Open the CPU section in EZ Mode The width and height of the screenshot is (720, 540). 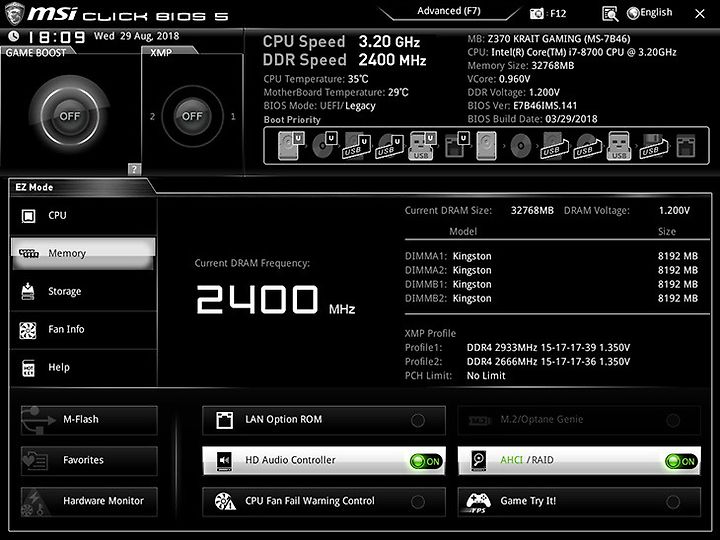[83, 215]
